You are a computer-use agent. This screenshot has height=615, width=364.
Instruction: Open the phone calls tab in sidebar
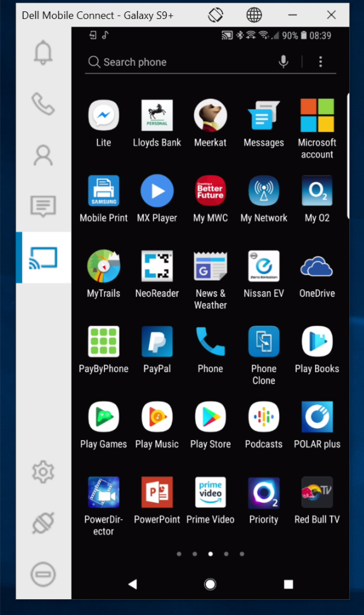click(43, 103)
